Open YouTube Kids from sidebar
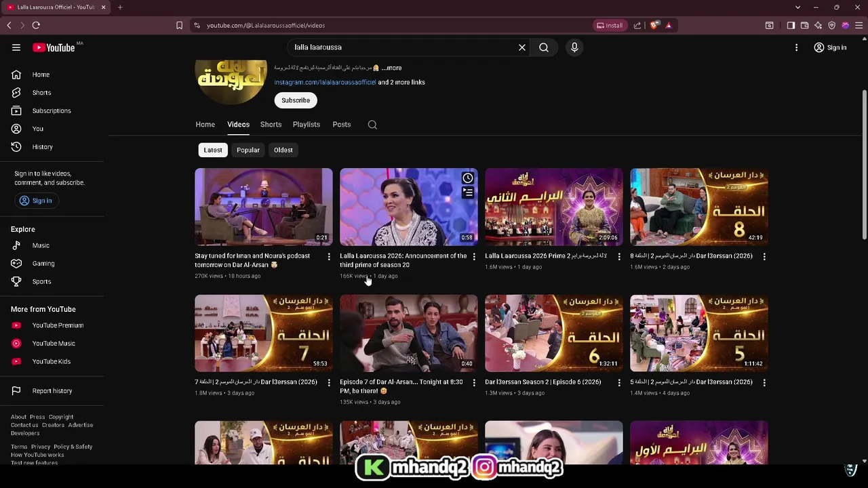868x488 pixels. [53, 361]
